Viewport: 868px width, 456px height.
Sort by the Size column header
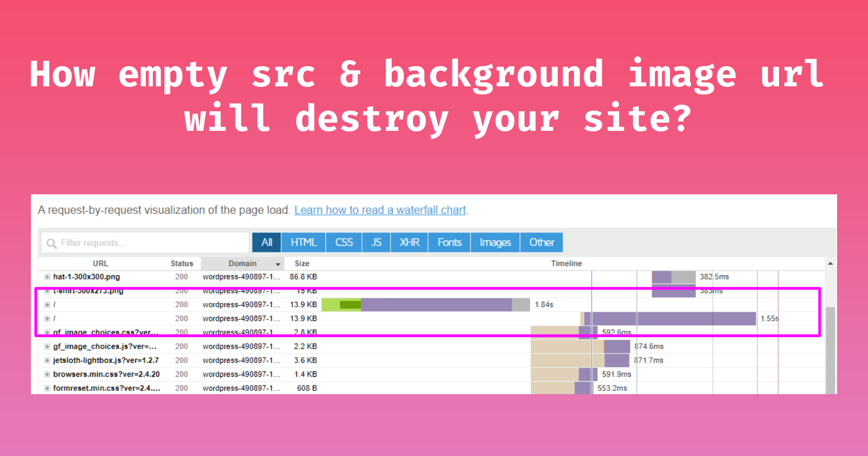click(302, 263)
